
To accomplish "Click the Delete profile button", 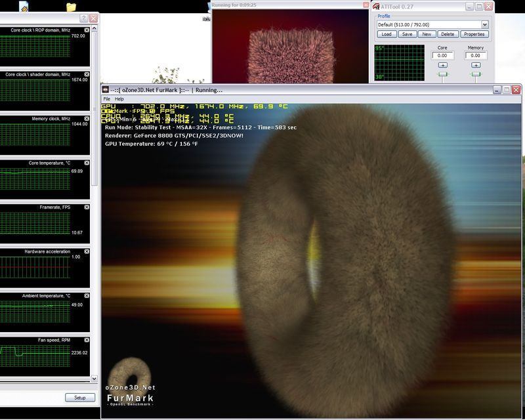I will point(448,34).
